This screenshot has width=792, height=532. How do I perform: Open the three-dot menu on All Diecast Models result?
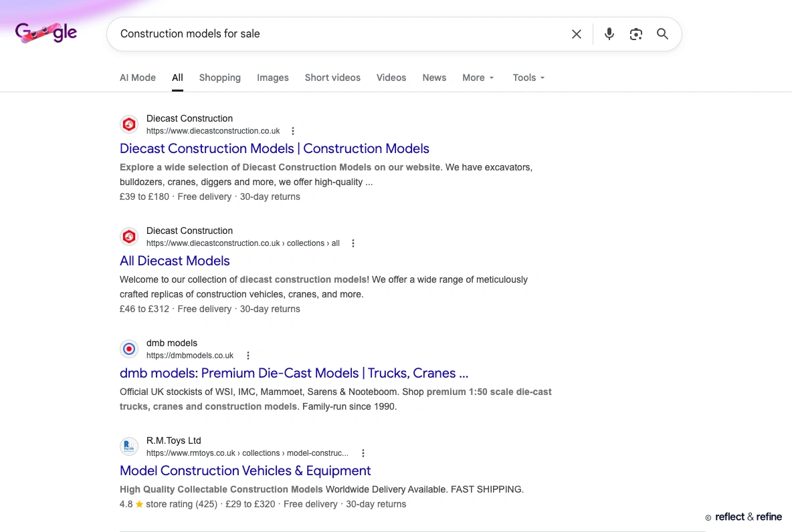pyautogui.click(x=353, y=243)
